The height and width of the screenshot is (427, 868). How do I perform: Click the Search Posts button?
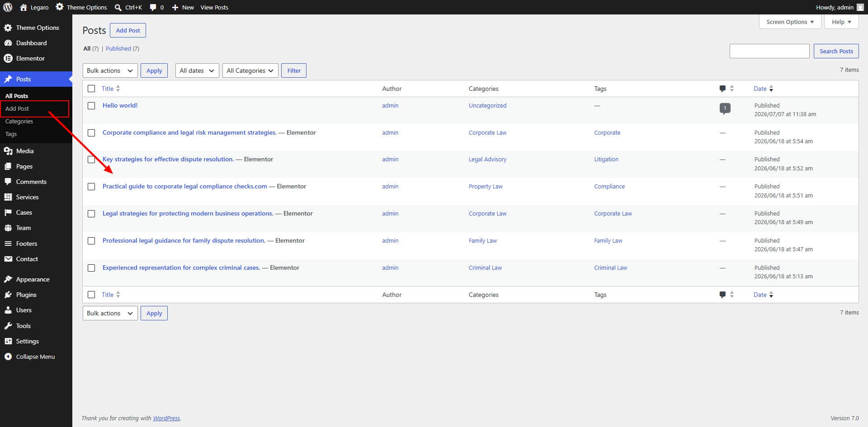coord(836,51)
